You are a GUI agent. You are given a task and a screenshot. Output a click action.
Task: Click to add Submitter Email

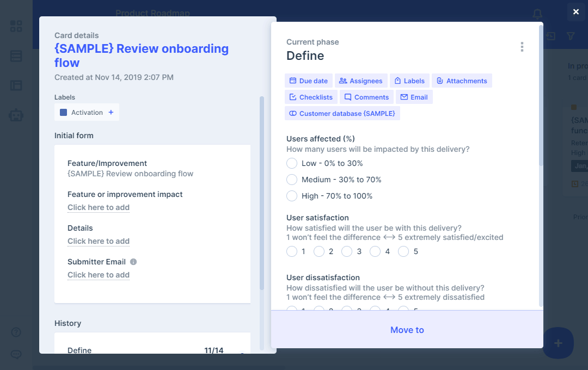(99, 275)
